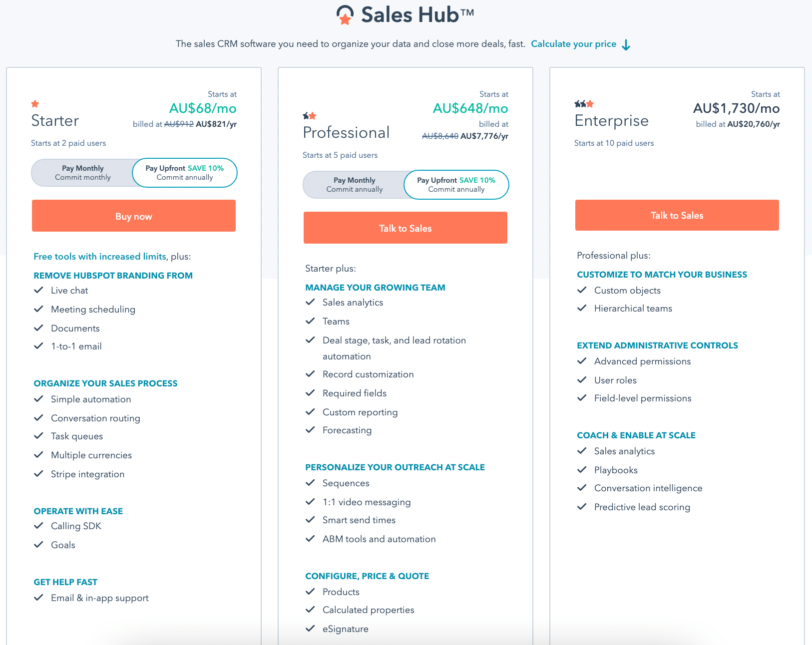Click the Professional plan title
This screenshot has width=812, height=645.
[346, 133]
